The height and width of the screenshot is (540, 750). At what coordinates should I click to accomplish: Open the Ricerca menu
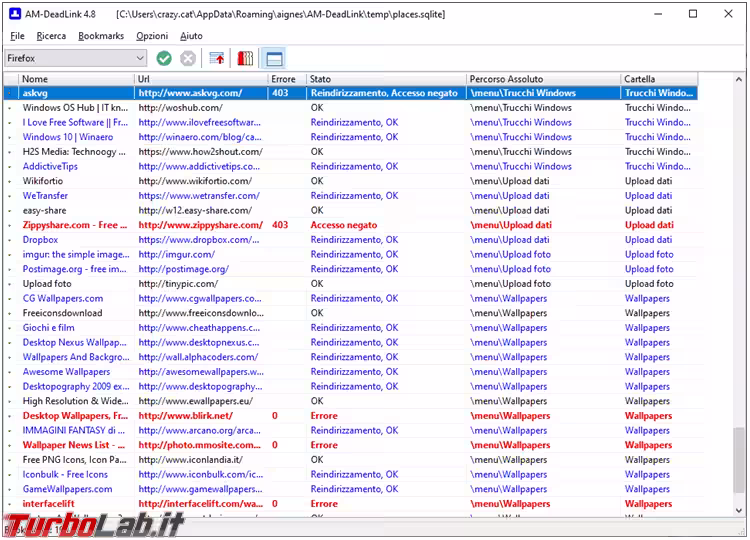[x=51, y=36]
